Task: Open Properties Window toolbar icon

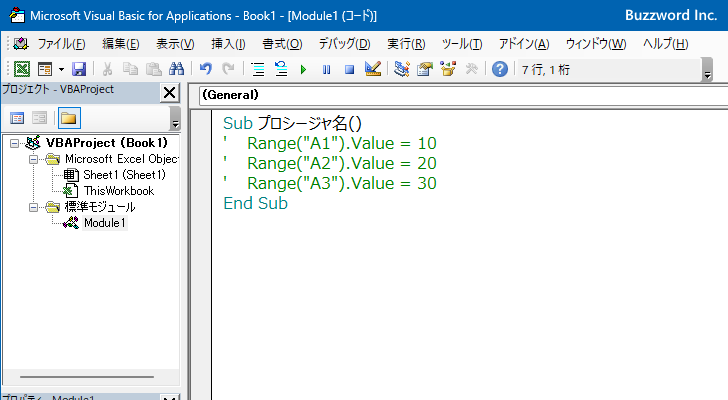Action: click(x=425, y=69)
